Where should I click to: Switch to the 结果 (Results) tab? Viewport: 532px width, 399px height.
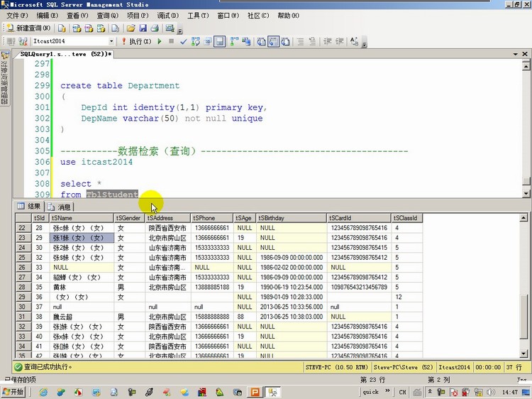tap(29, 206)
